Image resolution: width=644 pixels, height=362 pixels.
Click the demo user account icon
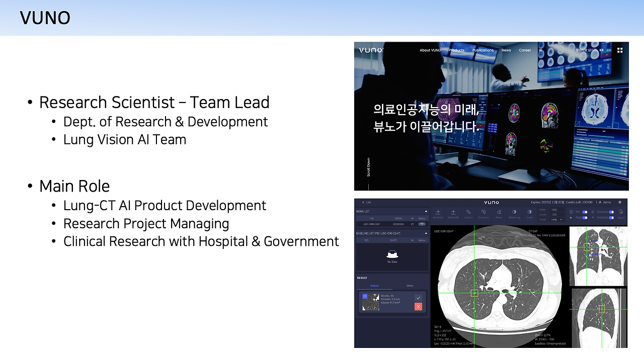click(600, 202)
